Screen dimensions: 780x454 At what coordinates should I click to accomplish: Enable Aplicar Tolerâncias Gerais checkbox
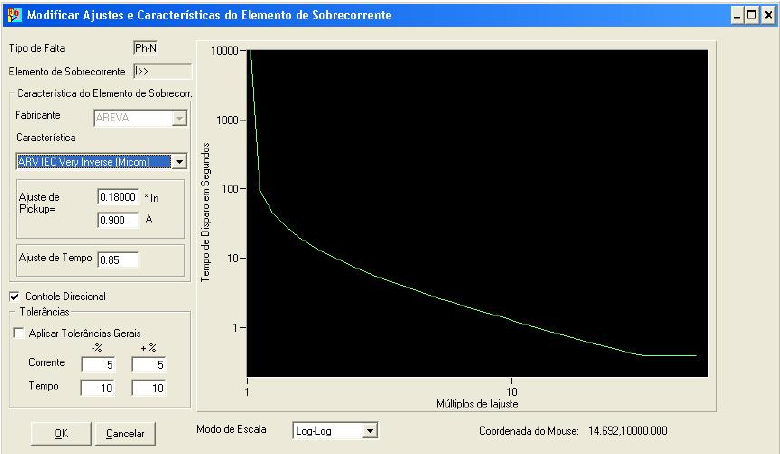19,333
